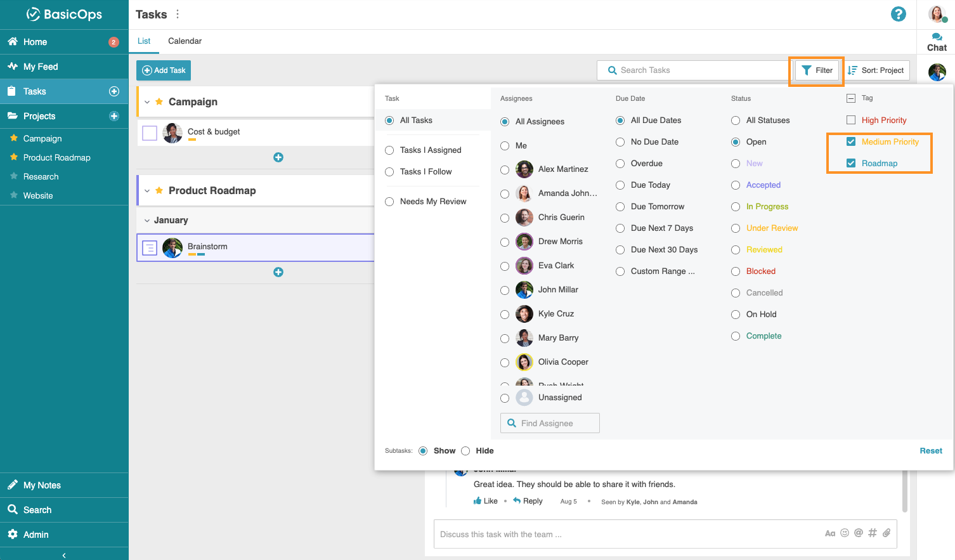Select the Overdue due date radio button
The height and width of the screenshot is (560, 955).
(x=620, y=164)
